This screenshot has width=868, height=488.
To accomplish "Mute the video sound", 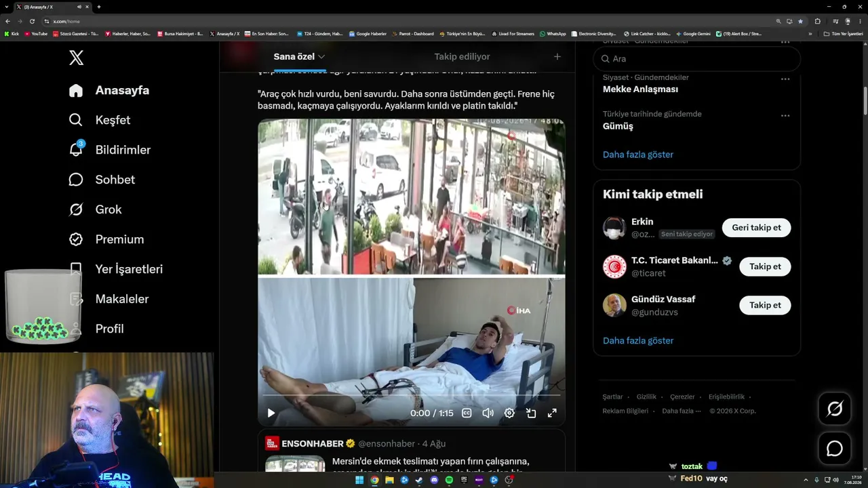I will [488, 413].
